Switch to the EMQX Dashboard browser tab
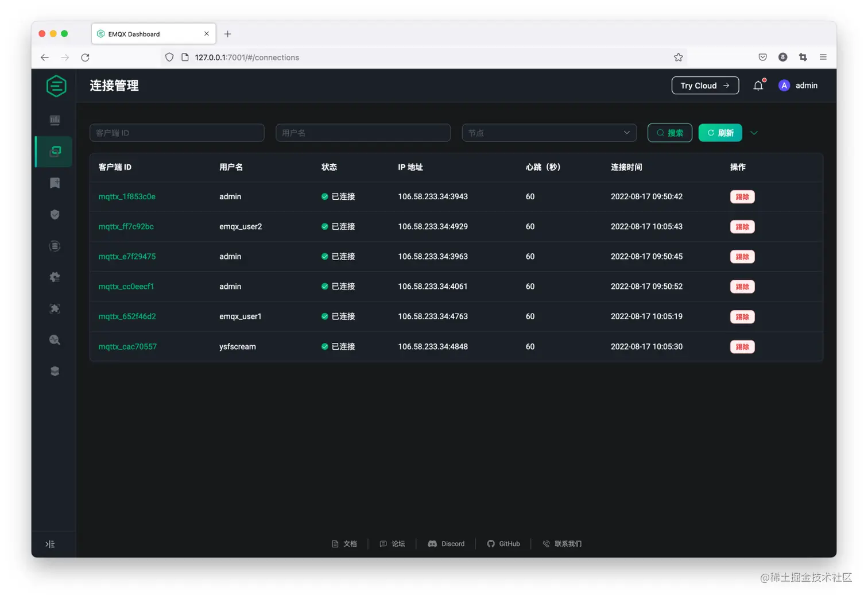868x599 pixels. tap(144, 34)
